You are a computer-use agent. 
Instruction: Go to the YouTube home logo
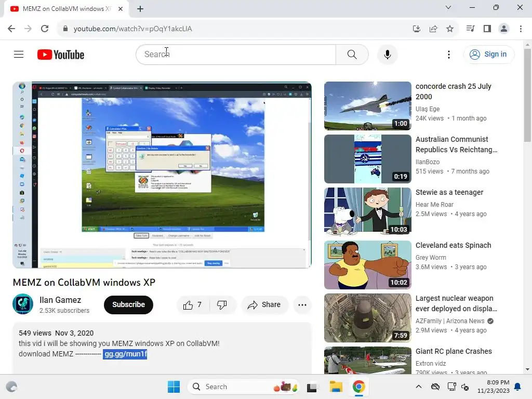click(x=61, y=55)
